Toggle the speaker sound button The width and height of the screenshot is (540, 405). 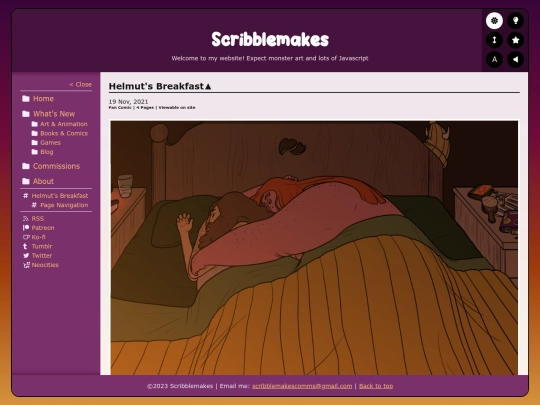pyautogui.click(x=515, y=59)
